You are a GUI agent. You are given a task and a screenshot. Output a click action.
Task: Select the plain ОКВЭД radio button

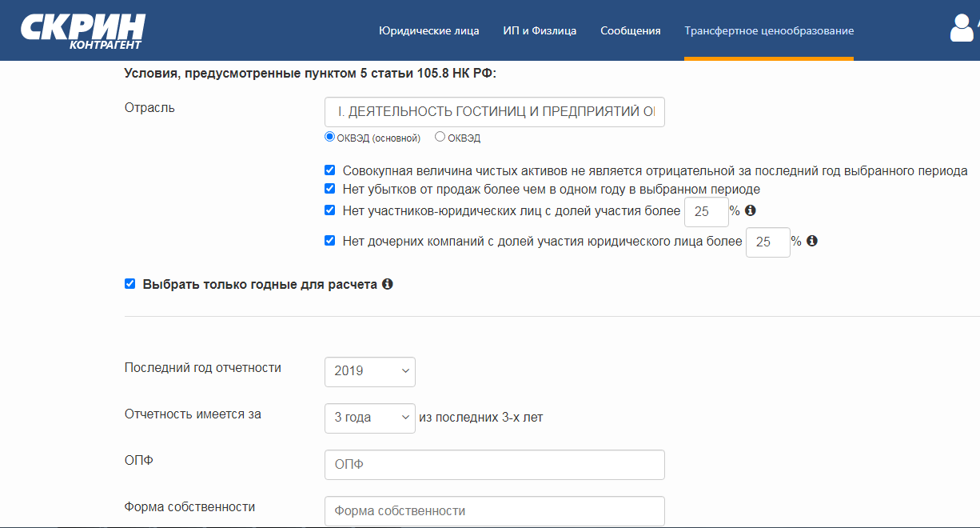[x=440, y=137]
